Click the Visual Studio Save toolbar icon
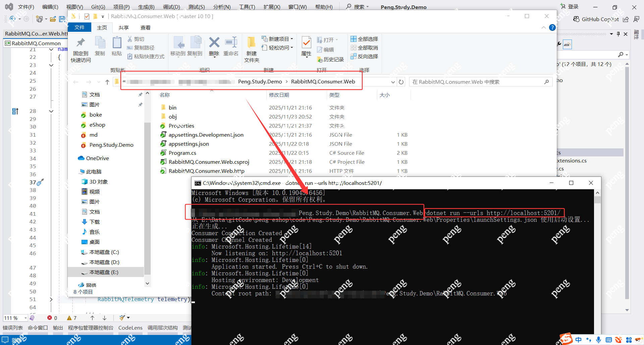 pos(62,19)
